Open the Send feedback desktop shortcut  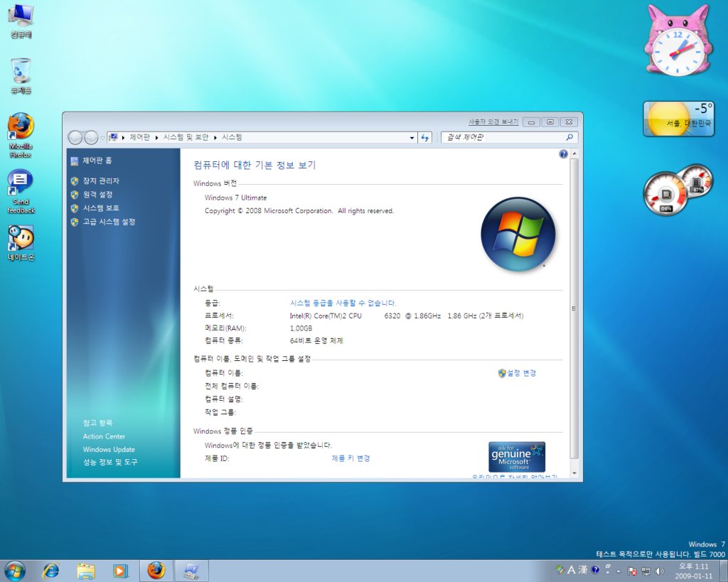click(x=21, y=191)
